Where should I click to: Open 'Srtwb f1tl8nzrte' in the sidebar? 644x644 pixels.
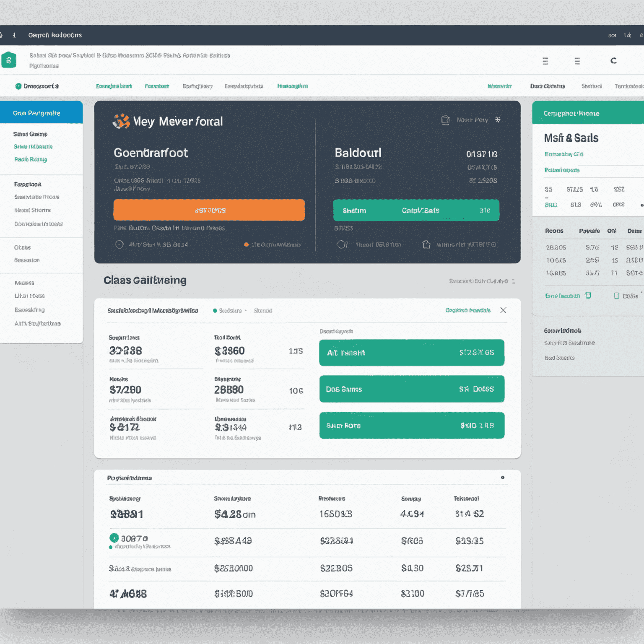(x=33, y=147)
